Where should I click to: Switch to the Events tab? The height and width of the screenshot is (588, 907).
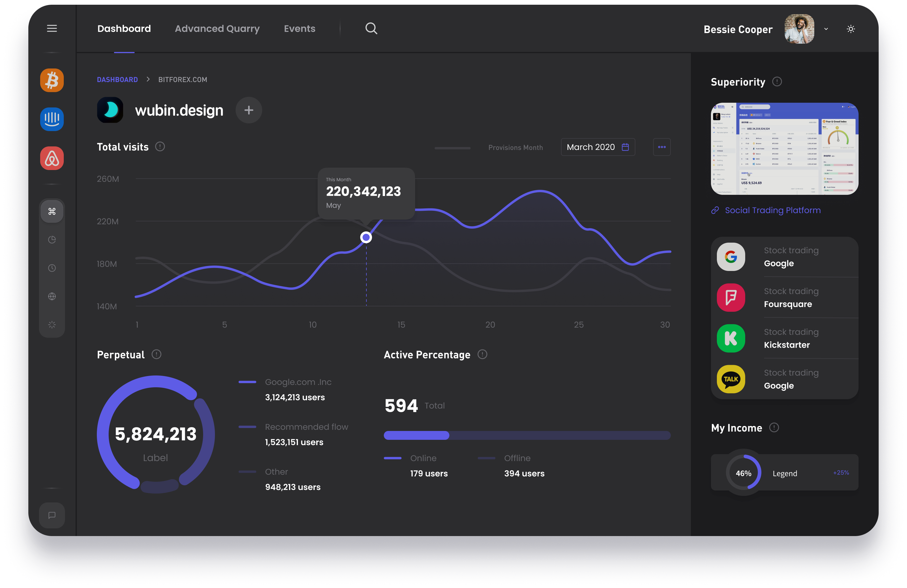[x=300, y=29]
